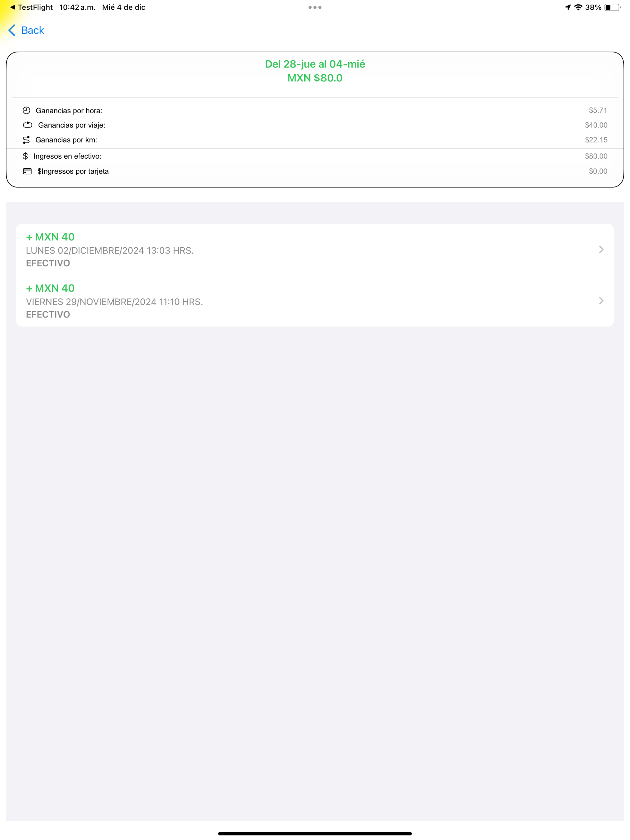Tap the trip icon beside Ganancias por viaje

click(x=27, y=125)
